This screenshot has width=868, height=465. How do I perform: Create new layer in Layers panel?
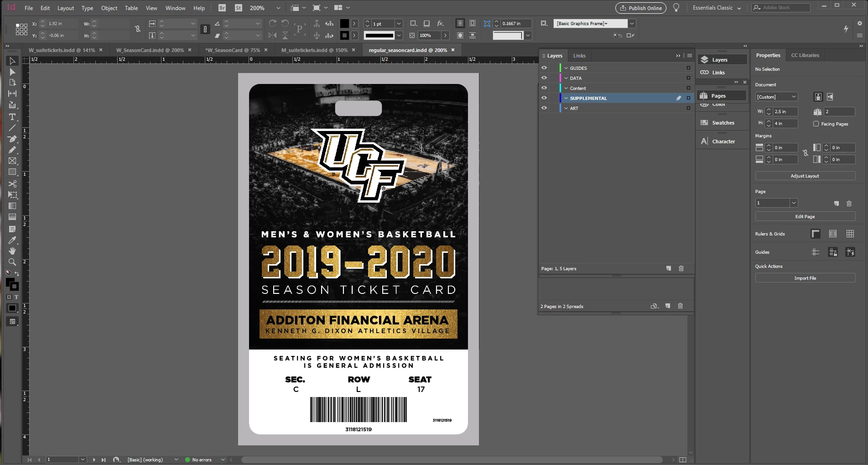click(x=669, y=268)
